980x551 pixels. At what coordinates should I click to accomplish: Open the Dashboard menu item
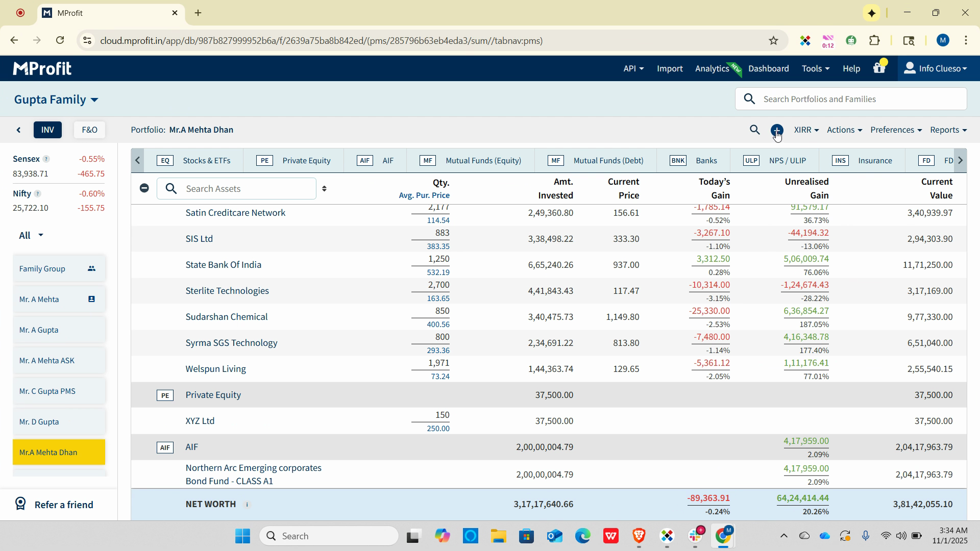coord(768,68)
